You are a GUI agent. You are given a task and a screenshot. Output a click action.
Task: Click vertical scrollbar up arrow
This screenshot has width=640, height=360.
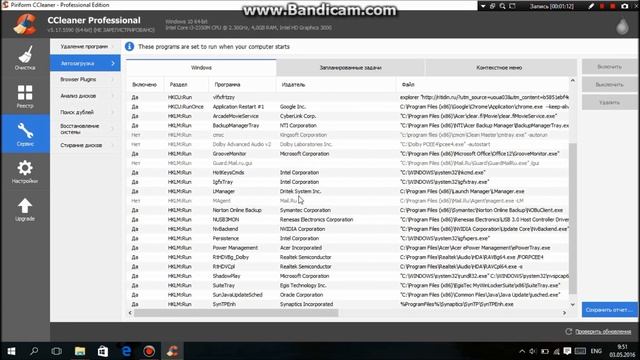tap(573, 80)
